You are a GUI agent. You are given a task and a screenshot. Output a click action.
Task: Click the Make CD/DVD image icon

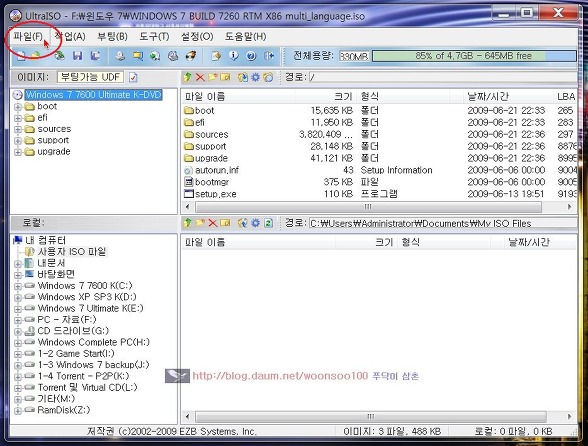tap(120, 56)
